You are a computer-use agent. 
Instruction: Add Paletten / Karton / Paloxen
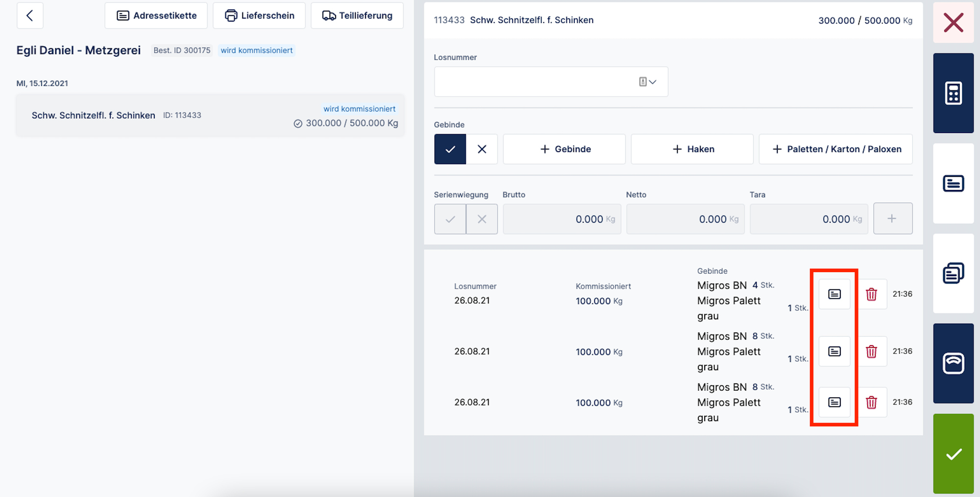pyautogui.click(x=835, y=149)
